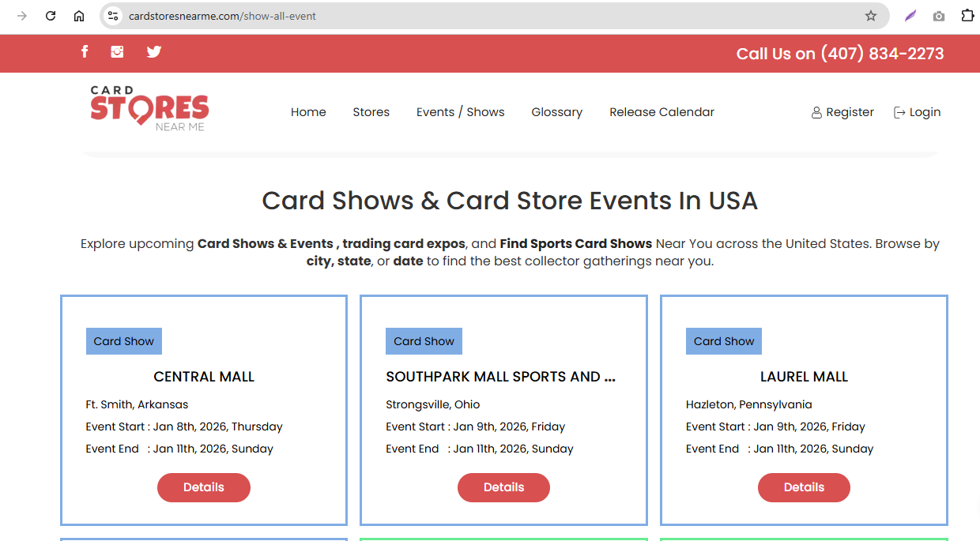Bookmark this page with star icon
Viewport: 980px width, 541px height.
870,16
